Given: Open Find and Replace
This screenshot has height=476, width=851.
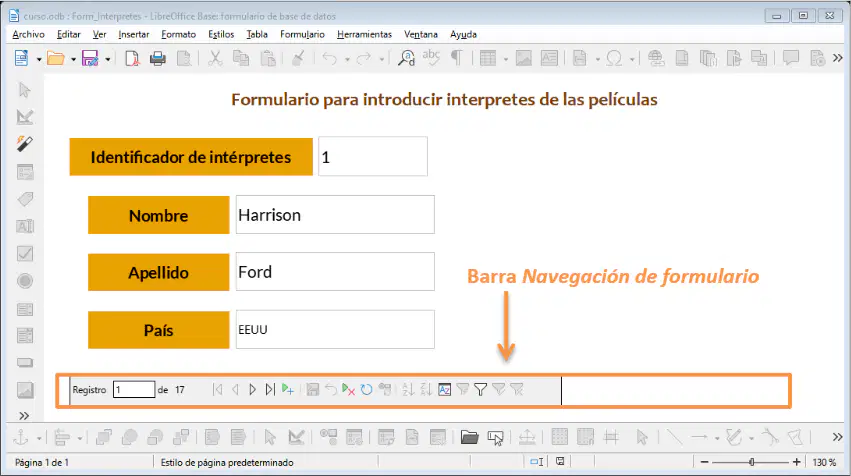Looking at the screenshot, I should [406, 58].
